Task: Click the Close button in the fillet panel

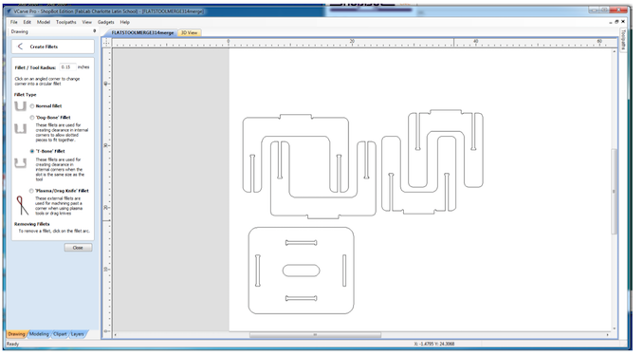Action: 78,248
